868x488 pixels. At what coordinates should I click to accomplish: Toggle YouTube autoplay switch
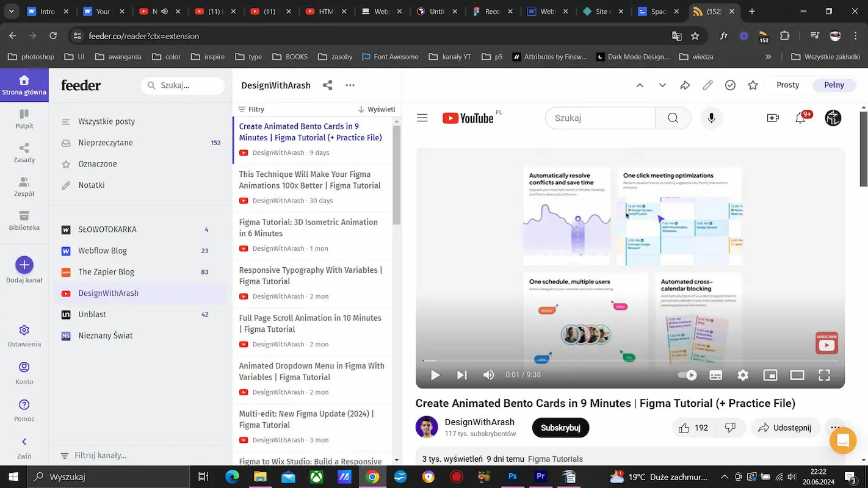(x=687, y=375)
